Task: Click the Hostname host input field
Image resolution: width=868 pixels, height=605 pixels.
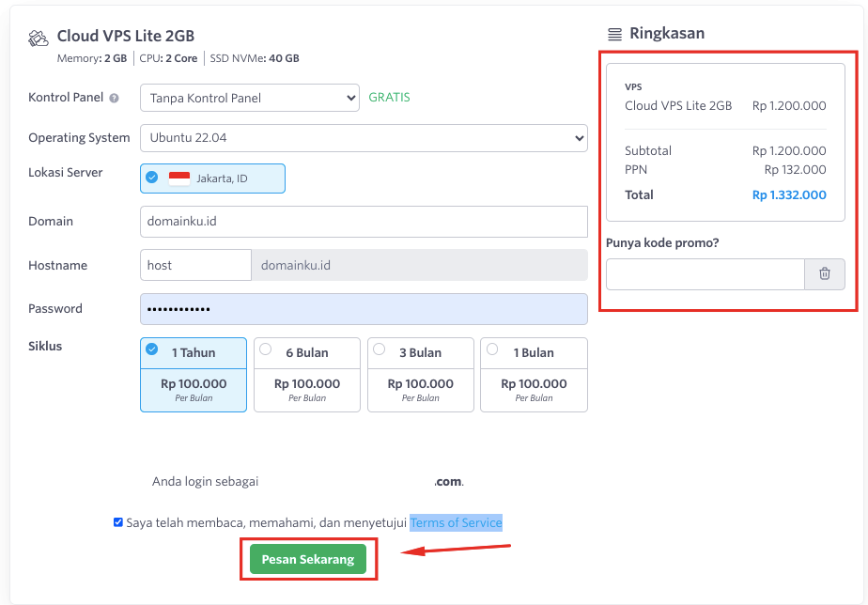Action: [194, 265]
